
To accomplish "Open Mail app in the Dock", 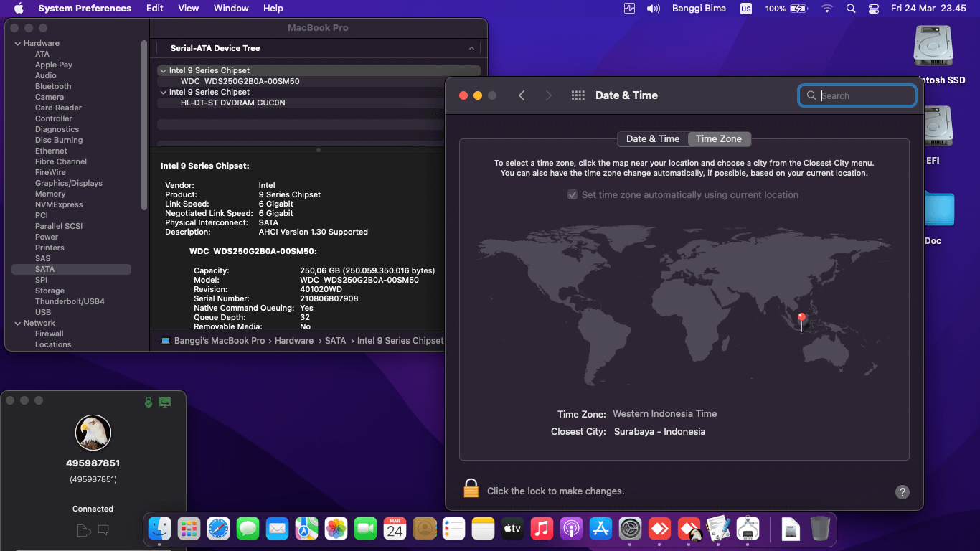I will click(x=277, y=529).
